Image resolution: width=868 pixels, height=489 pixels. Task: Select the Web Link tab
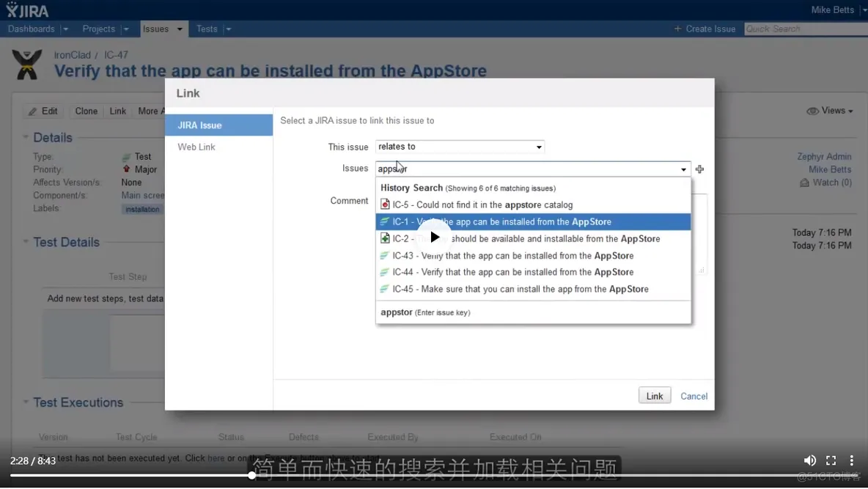tap(196, 147)
